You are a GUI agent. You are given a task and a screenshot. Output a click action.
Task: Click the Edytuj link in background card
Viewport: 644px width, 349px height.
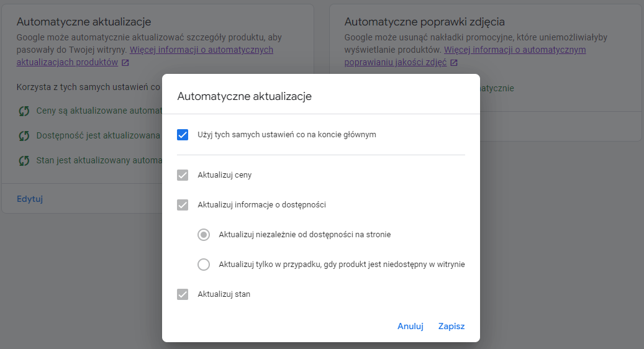click(30, 199)
